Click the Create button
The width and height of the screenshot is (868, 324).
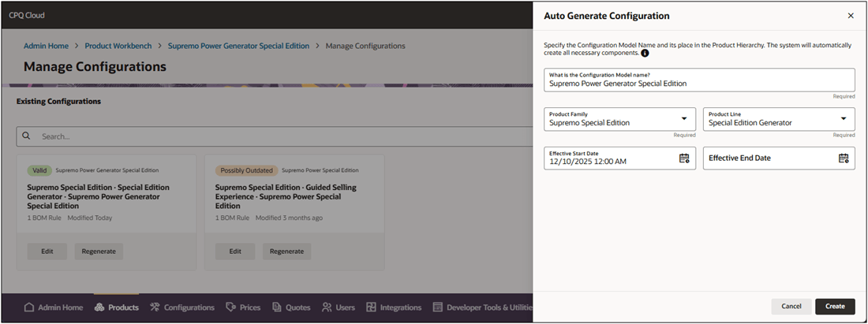point(835,307)
